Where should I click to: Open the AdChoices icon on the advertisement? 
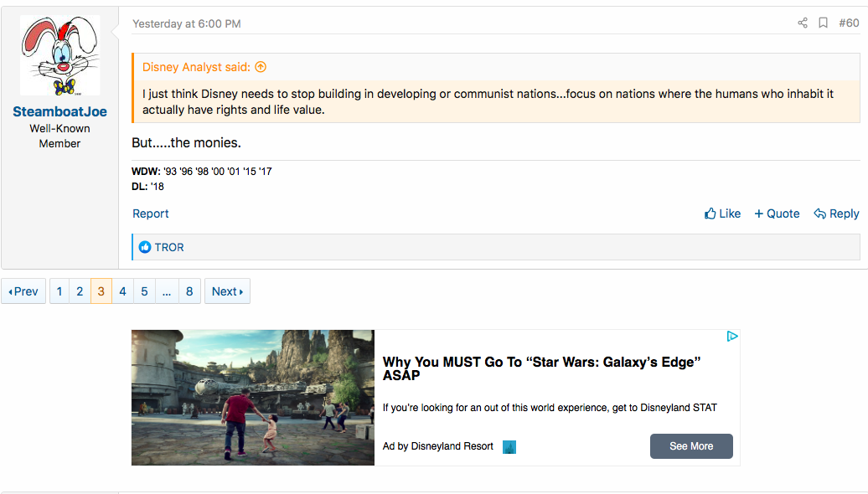tap(732, 337)
